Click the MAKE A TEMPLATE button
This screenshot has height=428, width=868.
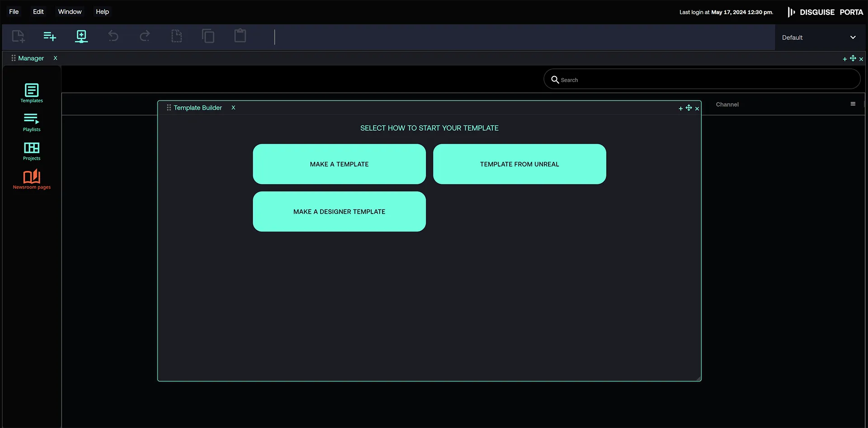339,164
